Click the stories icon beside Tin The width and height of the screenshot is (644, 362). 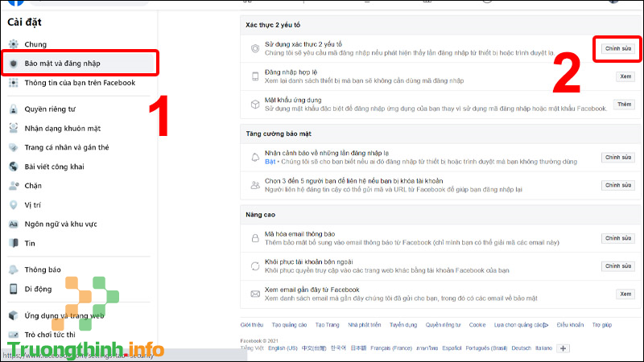click(14, 243)
